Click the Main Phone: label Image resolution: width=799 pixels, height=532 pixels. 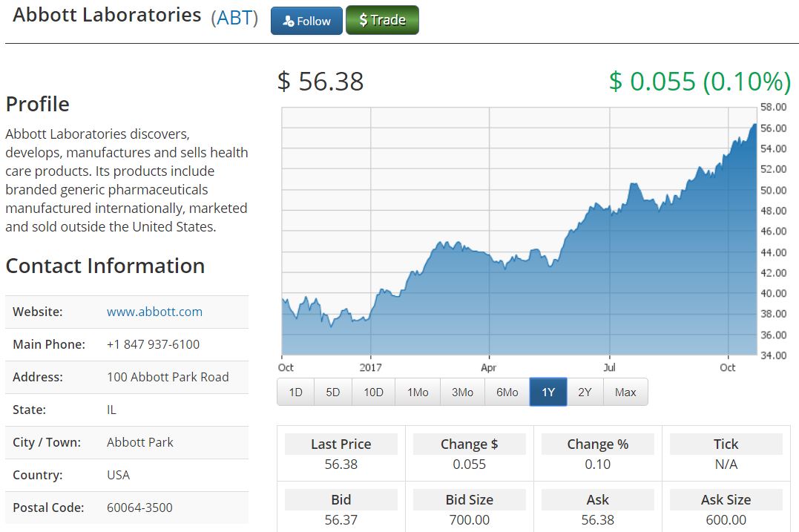(x=49, y=344)
